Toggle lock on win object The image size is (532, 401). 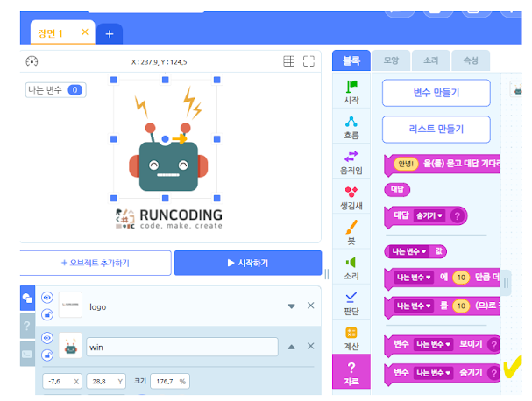pyautogui.click(x=47, y=355)
